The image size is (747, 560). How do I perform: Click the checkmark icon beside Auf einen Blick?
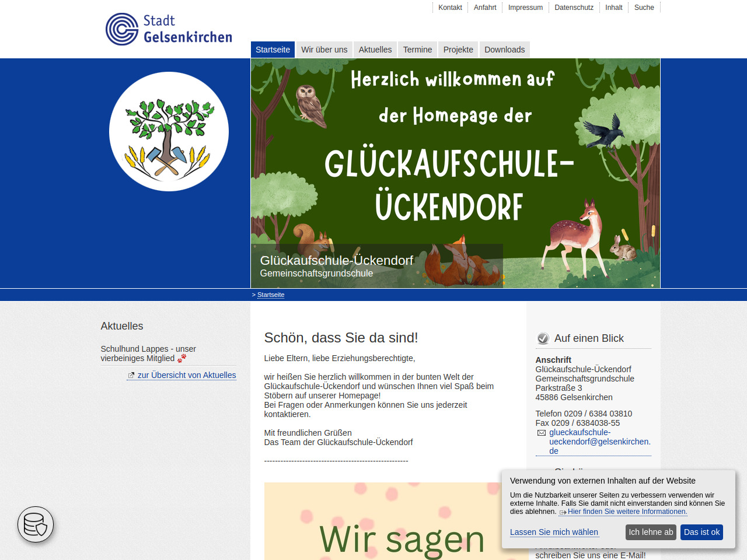click(x=543, y=338)
